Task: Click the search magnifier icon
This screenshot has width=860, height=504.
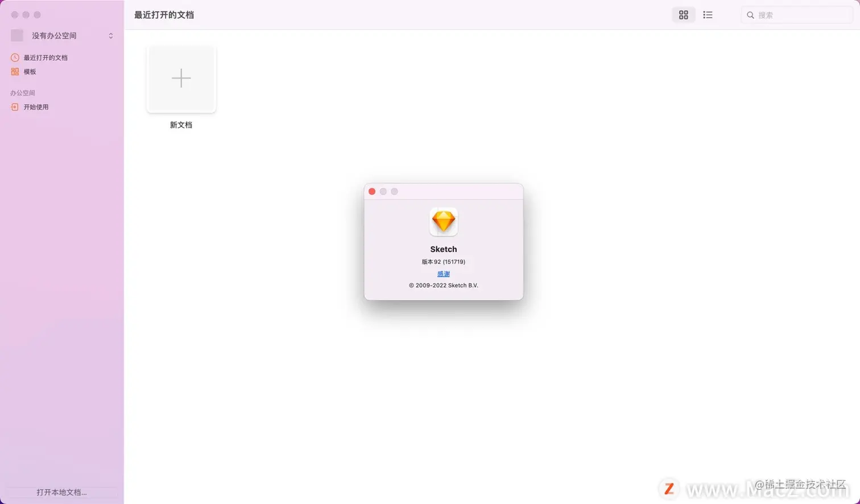Action: click(x=750, y=15)
